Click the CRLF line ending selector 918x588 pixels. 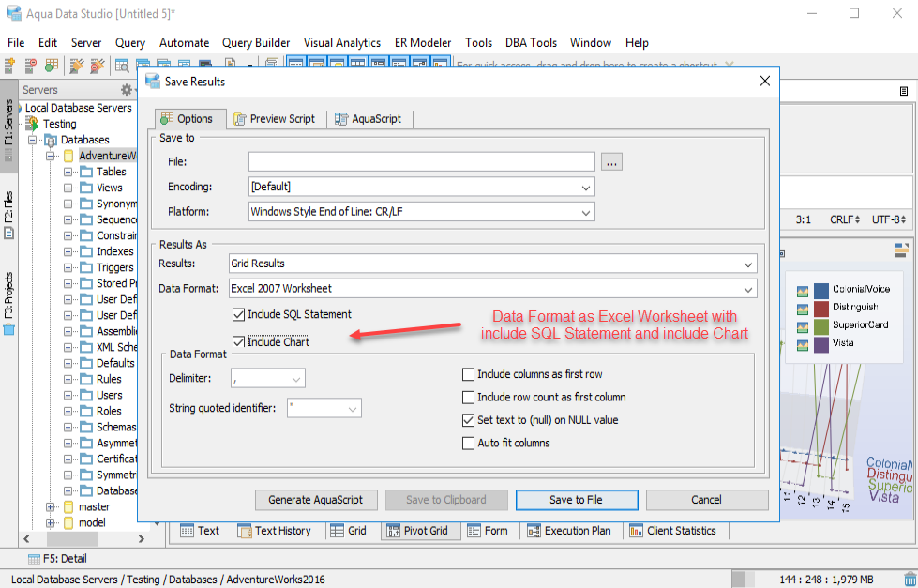coord(845,219)
